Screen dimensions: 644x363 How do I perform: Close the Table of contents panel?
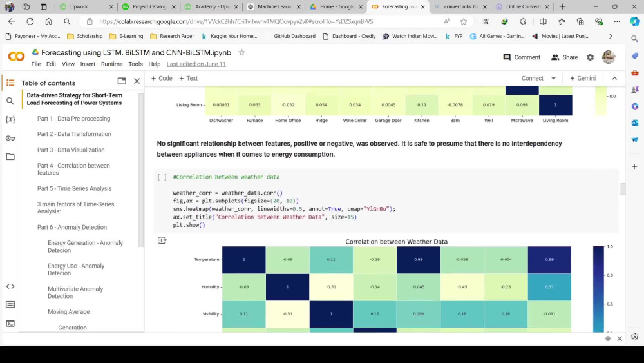[x=137, y=81]
